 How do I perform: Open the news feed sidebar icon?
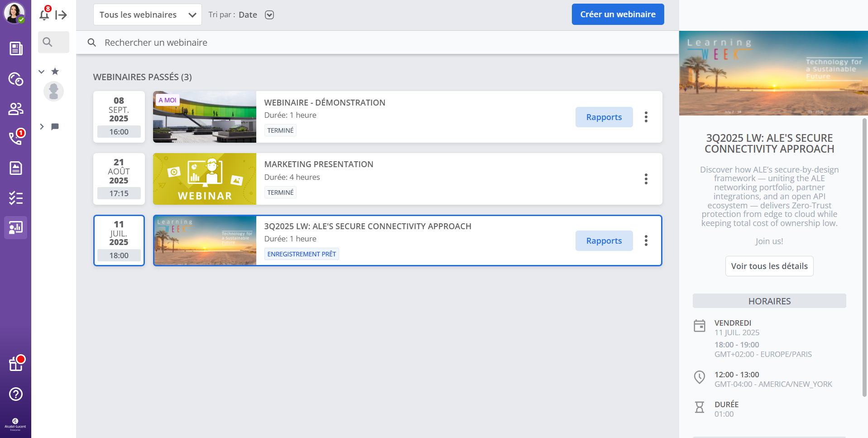point(16,48)
